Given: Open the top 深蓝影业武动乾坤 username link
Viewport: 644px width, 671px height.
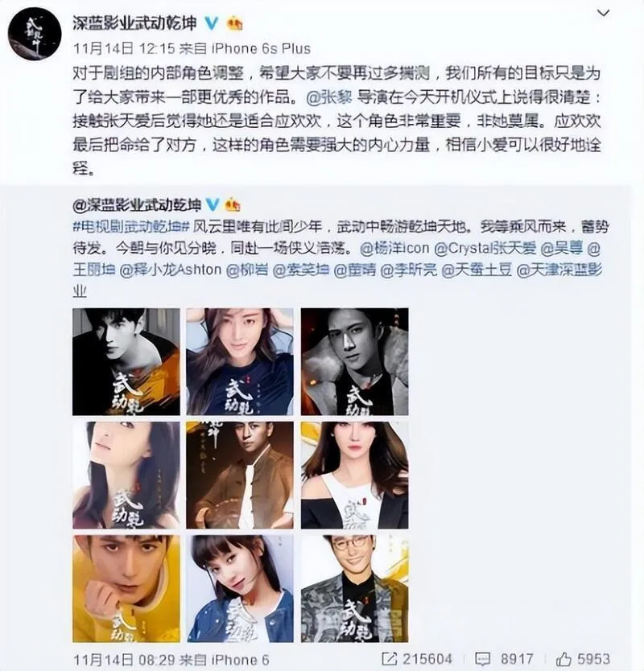Looking at the screenshot, I should [134, 23].
